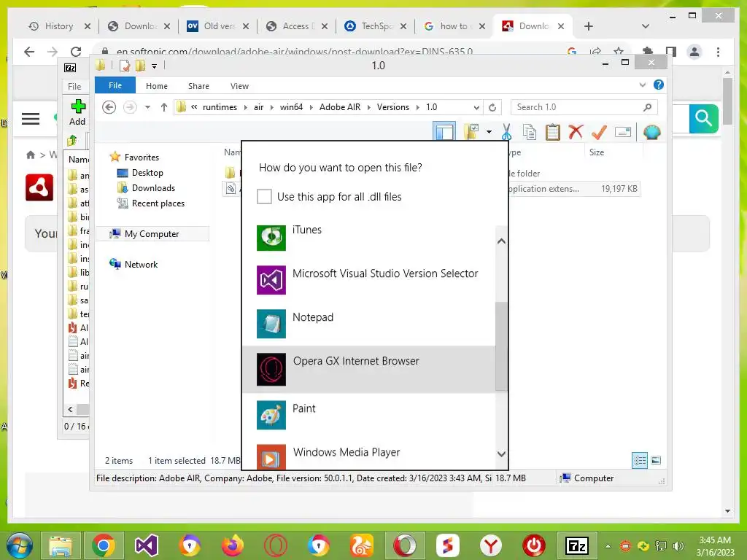
Task: Click 'Versions' breadcrumb segment
Action: coord(392,107)
